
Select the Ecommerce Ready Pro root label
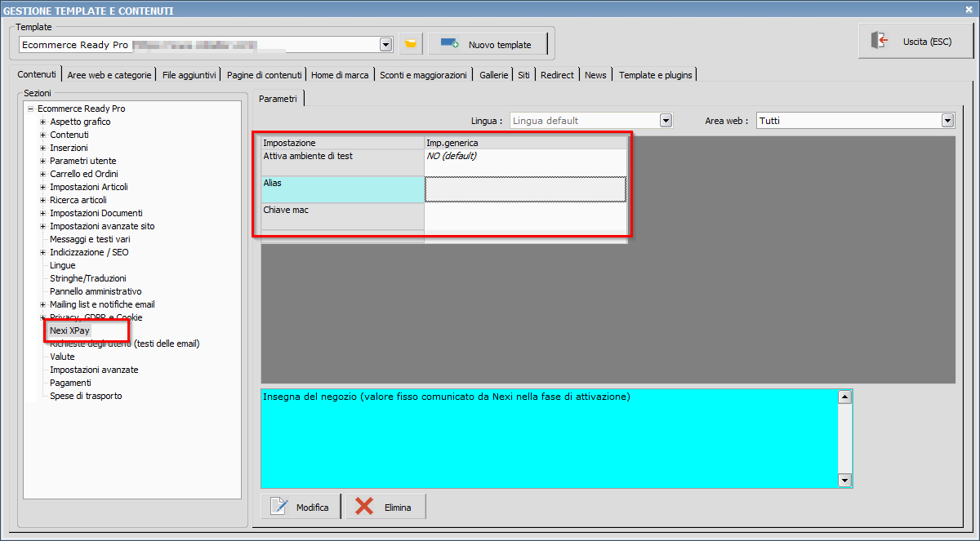point(81,109)
